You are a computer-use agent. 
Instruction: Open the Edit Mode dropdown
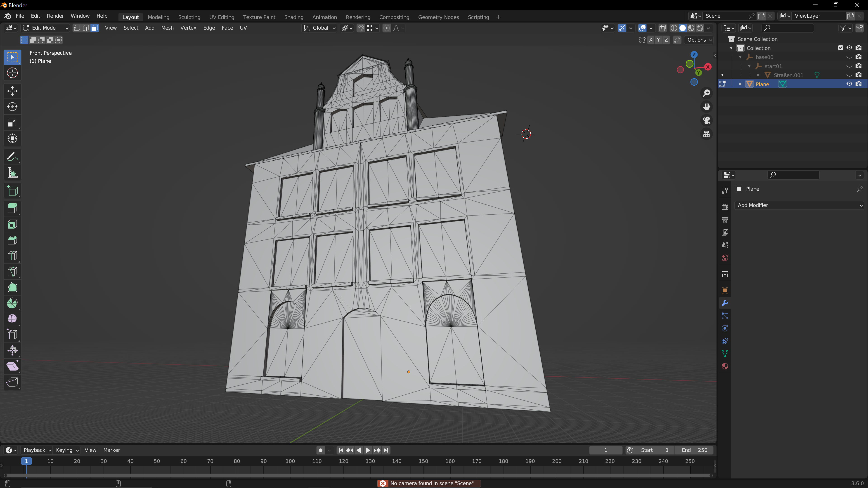pyautogui.click(x=45, y=28)
